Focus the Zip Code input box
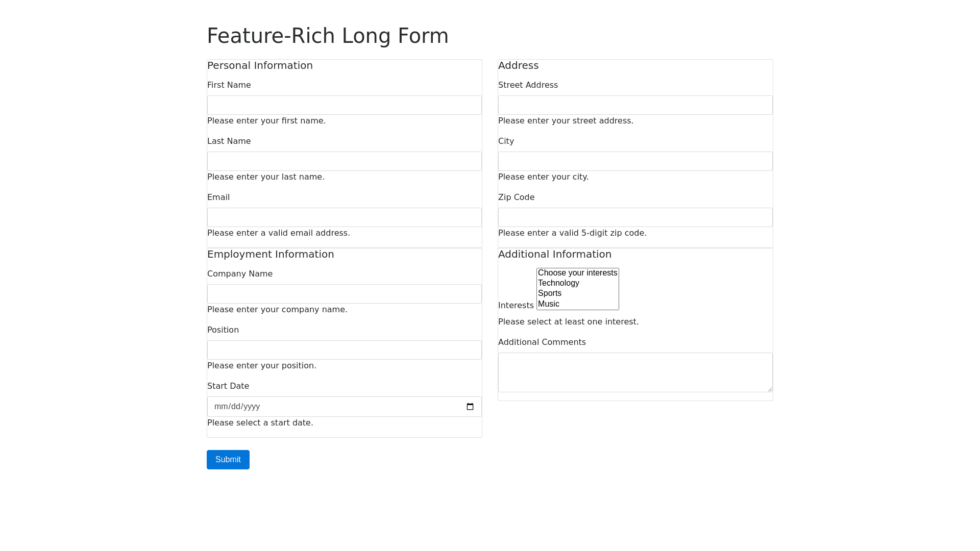This screenshot has height=551, width=980. pos(635,217)
